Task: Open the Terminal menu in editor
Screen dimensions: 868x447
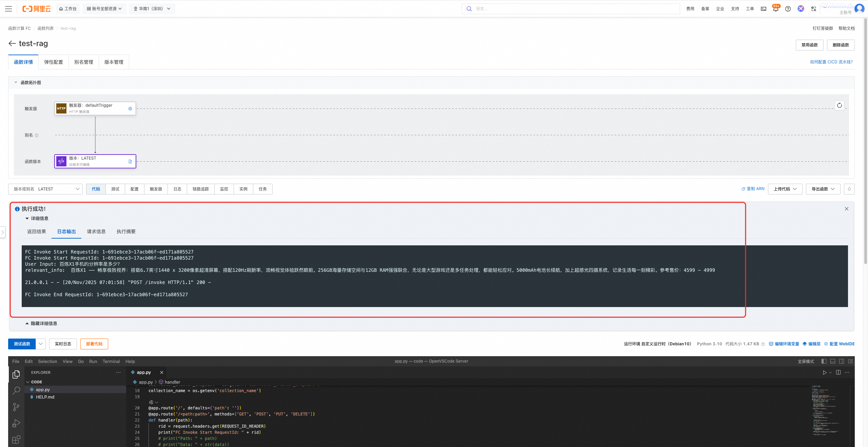Action: click(x=111, y=361)
